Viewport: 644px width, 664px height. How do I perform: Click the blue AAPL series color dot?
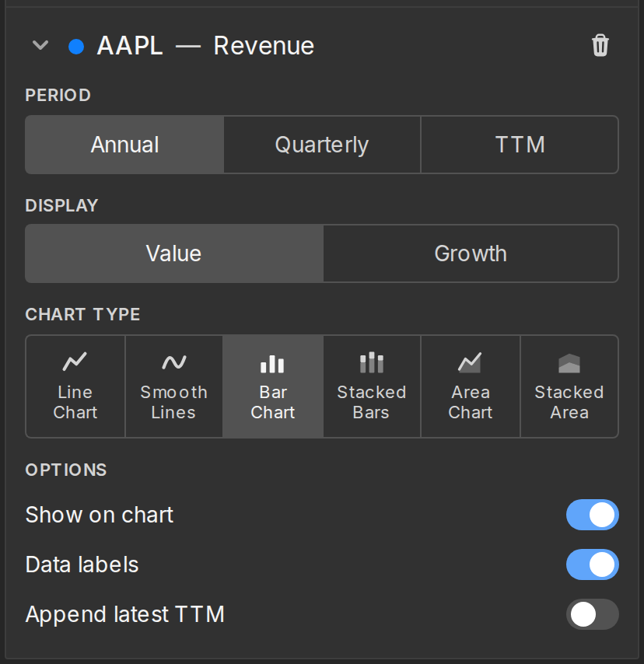[x=76, y=46]
